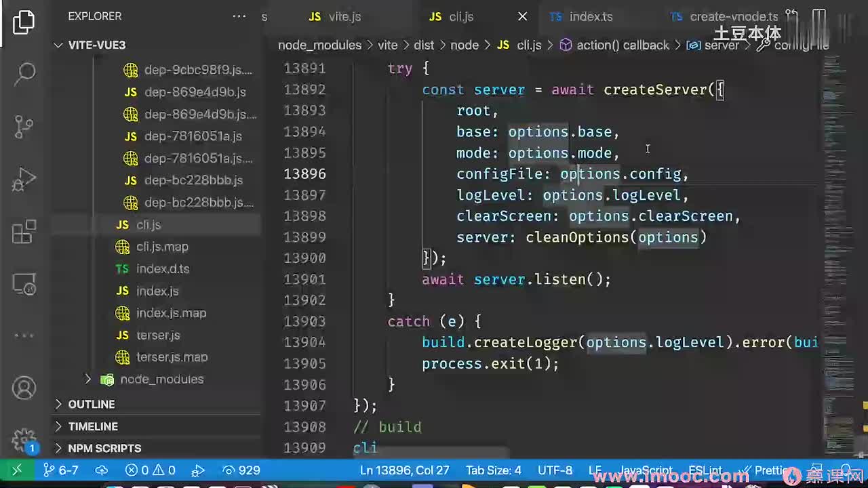Screen dimensions: 868x488
Task: Change the Tab Size: 4 setting
Action: pyautogui.click(x=494, y=470)
